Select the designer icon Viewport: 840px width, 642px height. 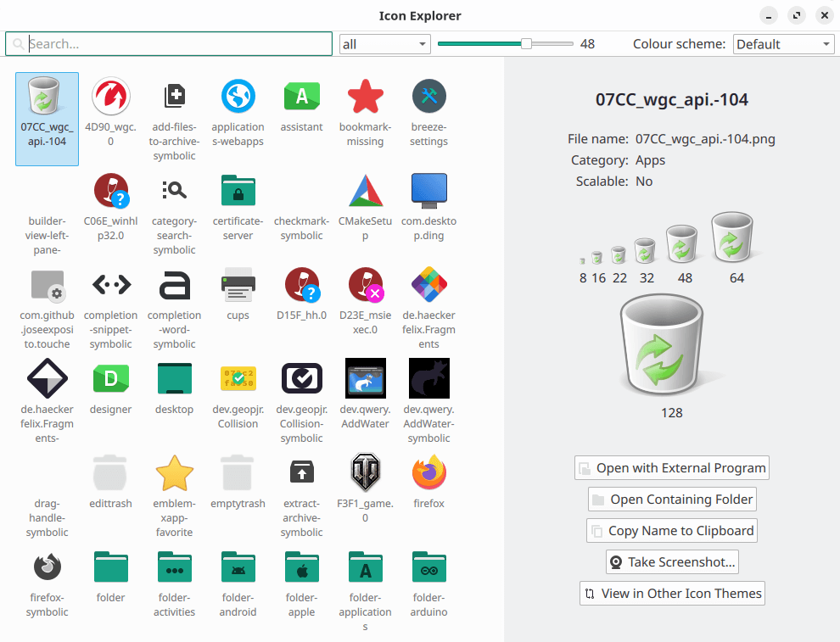[111, 379]
